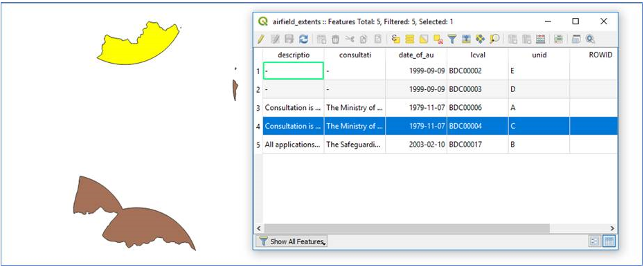
Task: Click the BDC00002 cell
Action: (477, 71)
